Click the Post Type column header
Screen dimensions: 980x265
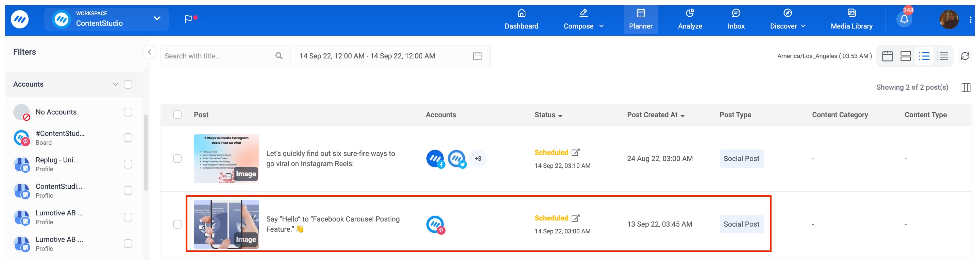[x=735, y=115]
